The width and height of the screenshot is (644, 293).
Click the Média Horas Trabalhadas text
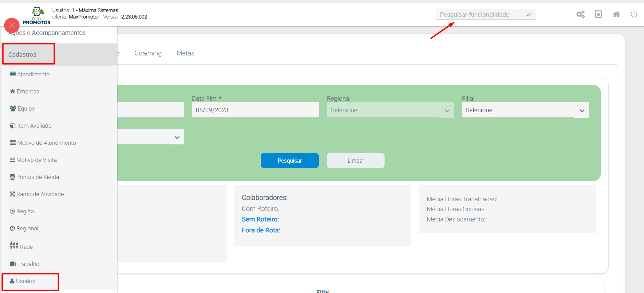462,199
